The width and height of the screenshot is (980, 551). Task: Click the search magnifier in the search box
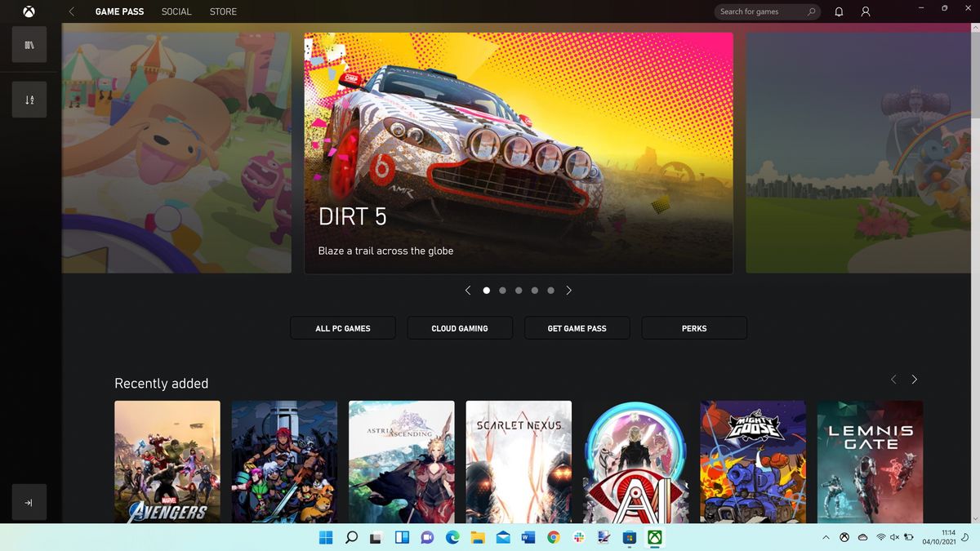811,11
